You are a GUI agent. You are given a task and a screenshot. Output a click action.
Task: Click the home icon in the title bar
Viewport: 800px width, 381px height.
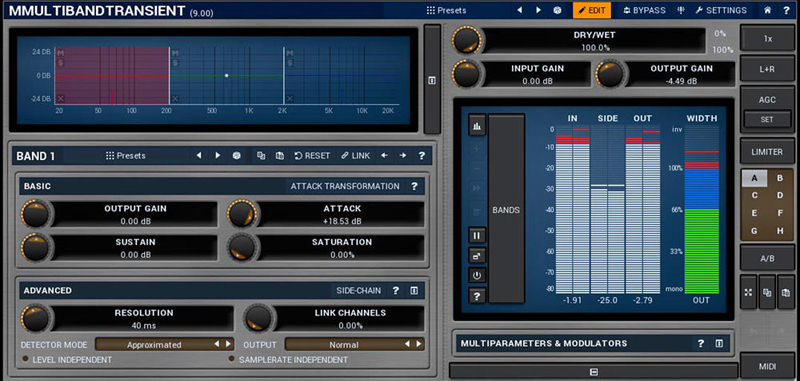767,10
